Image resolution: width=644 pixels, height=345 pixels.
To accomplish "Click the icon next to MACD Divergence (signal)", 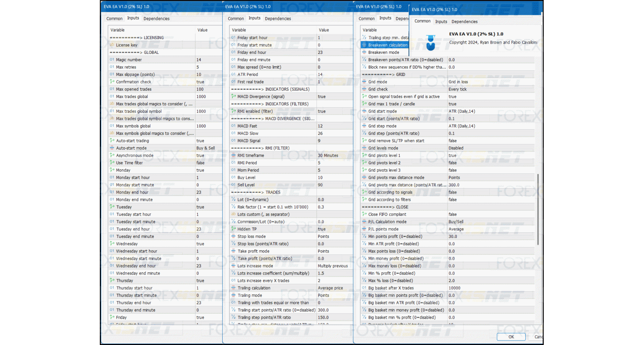I will (x=233, y=97).
